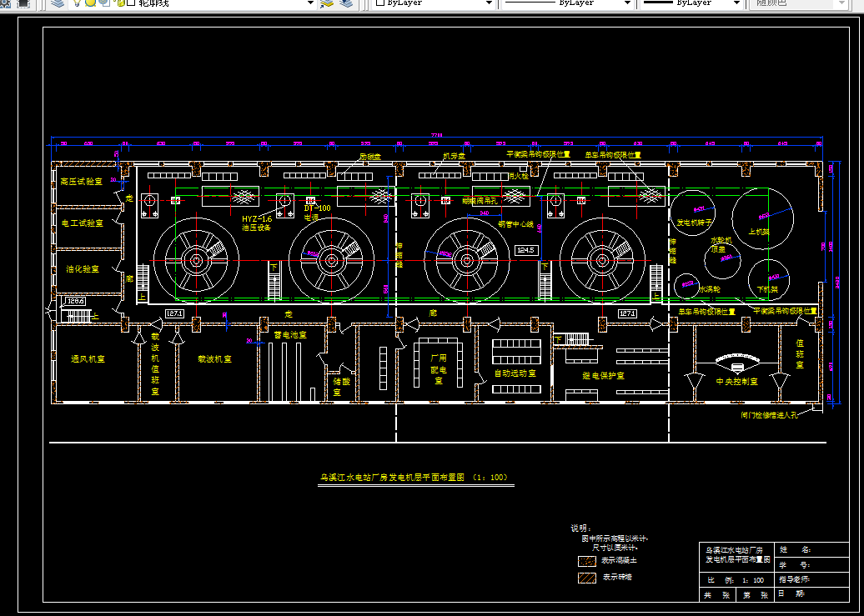
Task: Click the top 单车吊钩极限位置 label
Action: click(x=613, y=155)
